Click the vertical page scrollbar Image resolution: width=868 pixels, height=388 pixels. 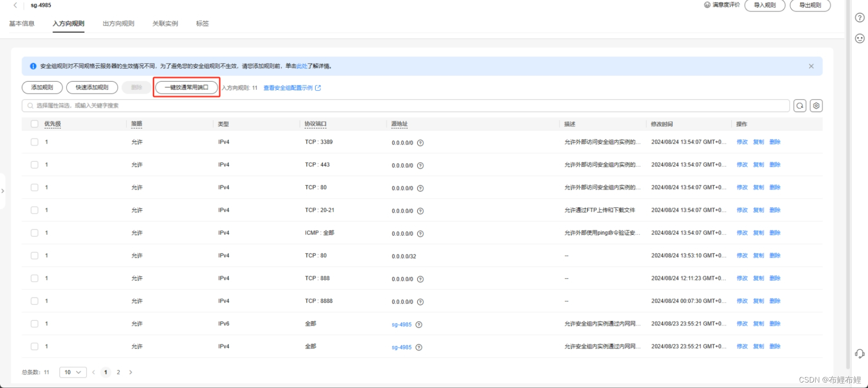pyautogui.click(x=848, y=184)
